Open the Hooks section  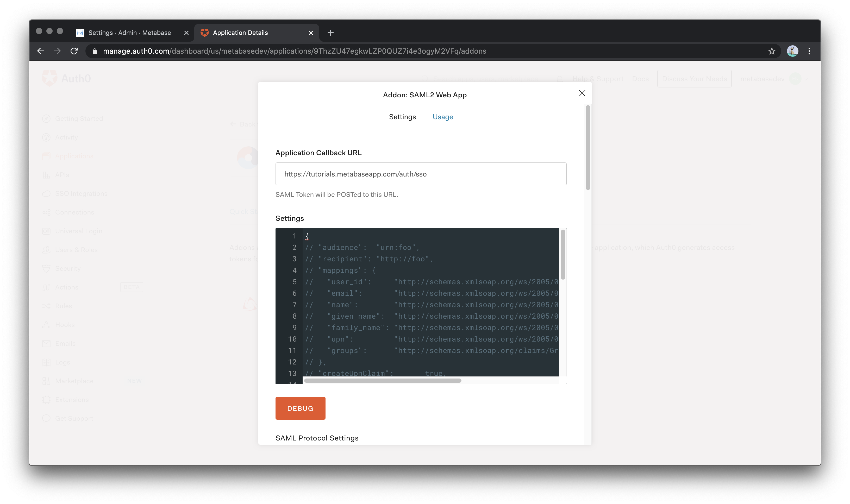[65, 324]
